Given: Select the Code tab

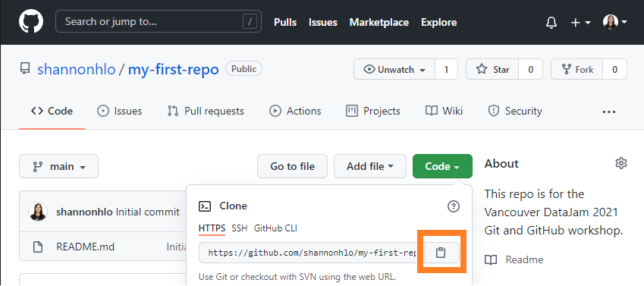Looking at the screenshot, I should pyautogui.click(x=52, y=111).
